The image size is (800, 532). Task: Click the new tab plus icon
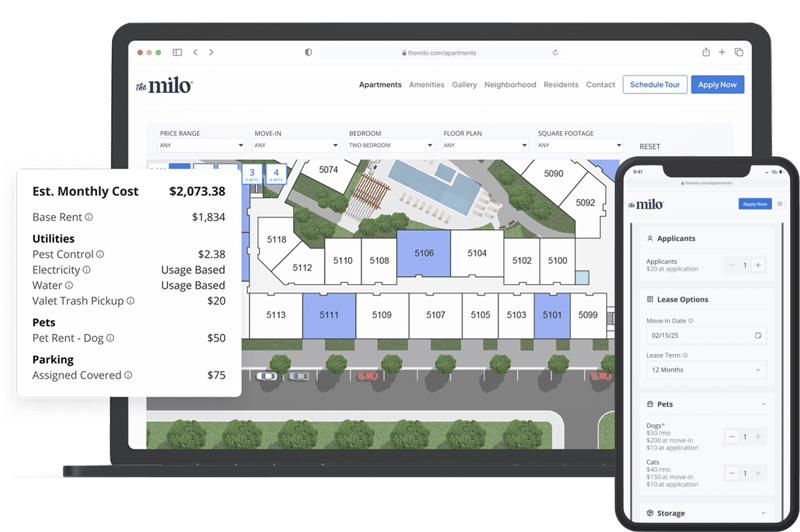point(722,52)
